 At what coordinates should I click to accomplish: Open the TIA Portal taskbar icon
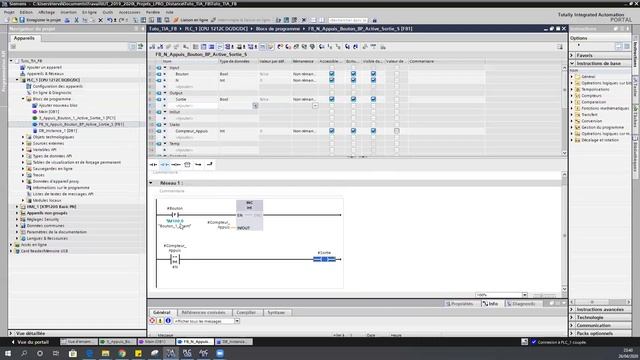[x=171, y=353]
